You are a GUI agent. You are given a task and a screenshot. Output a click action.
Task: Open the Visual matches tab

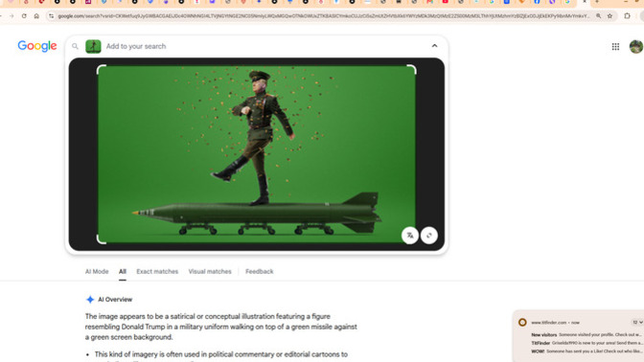210,272
